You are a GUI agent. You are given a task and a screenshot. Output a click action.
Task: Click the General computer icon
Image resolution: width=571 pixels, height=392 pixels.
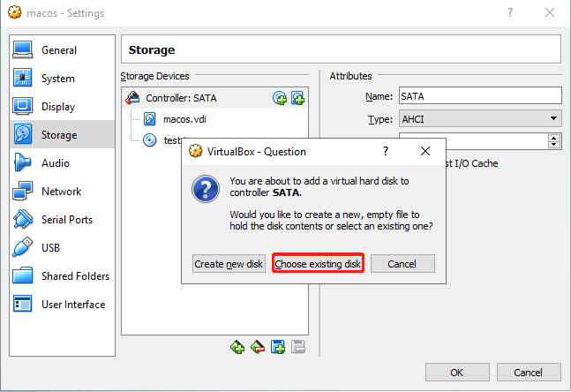[23, 49]
